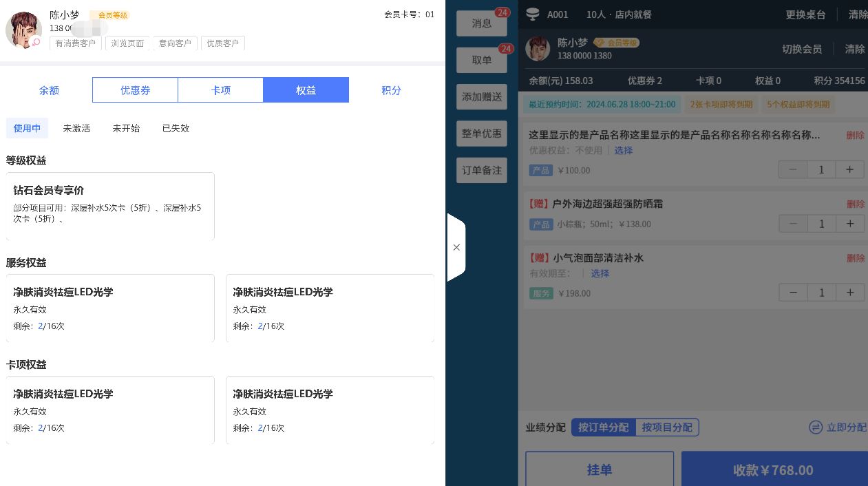Viewport: 868px width, 486px height.
Task: Open the 消息 sidebar button
Action: click(482, 23)
